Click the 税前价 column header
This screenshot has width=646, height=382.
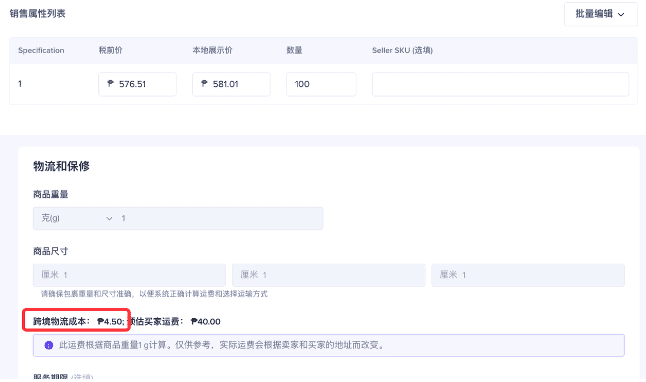(x=110, y=50)
